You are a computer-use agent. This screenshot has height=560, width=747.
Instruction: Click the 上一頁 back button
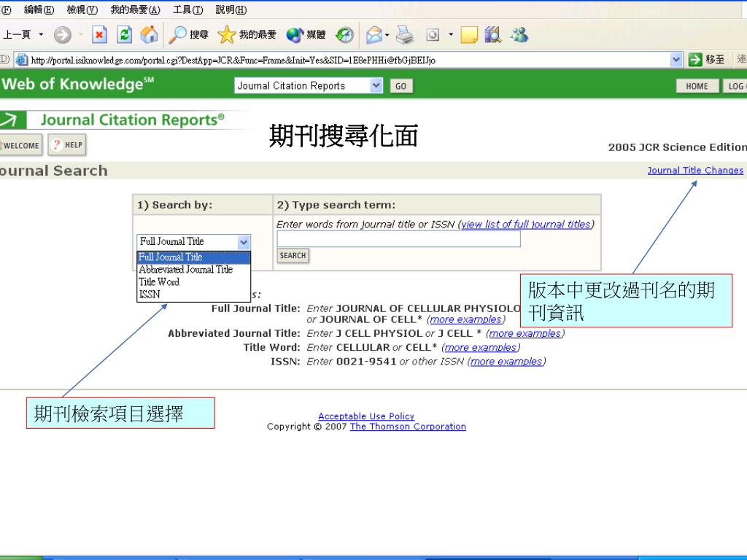[x=18, y=34]
